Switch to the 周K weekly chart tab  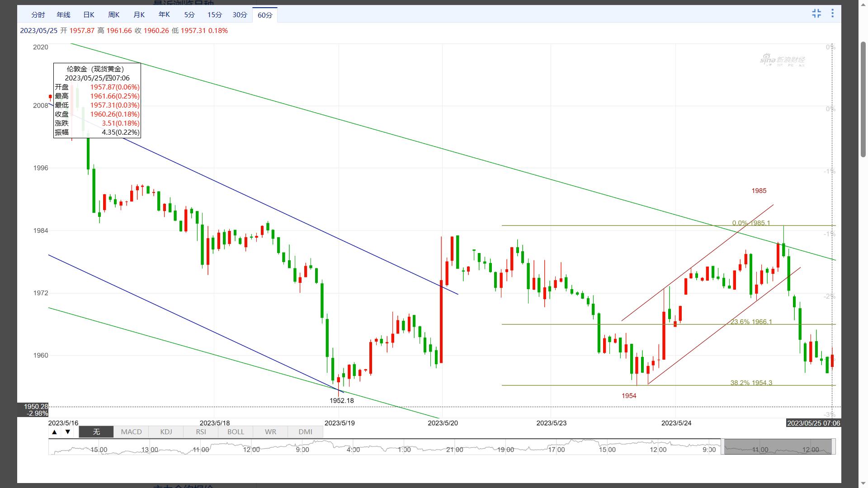click(x=114, y=15)
